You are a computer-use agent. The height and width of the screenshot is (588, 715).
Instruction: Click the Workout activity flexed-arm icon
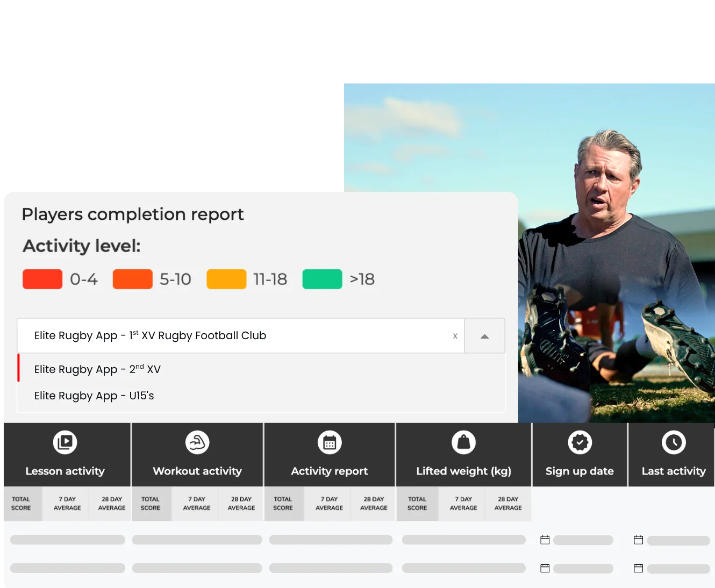click(197, 442)
